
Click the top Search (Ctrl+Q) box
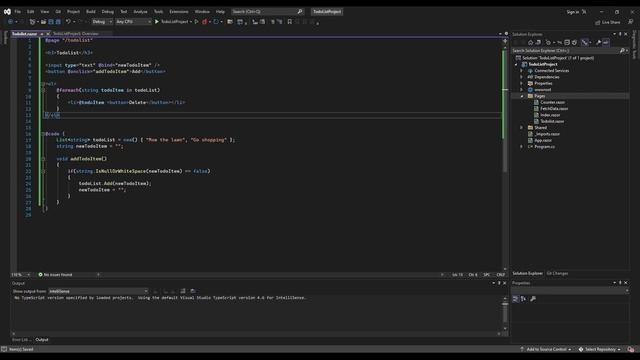tap(267, 11)
